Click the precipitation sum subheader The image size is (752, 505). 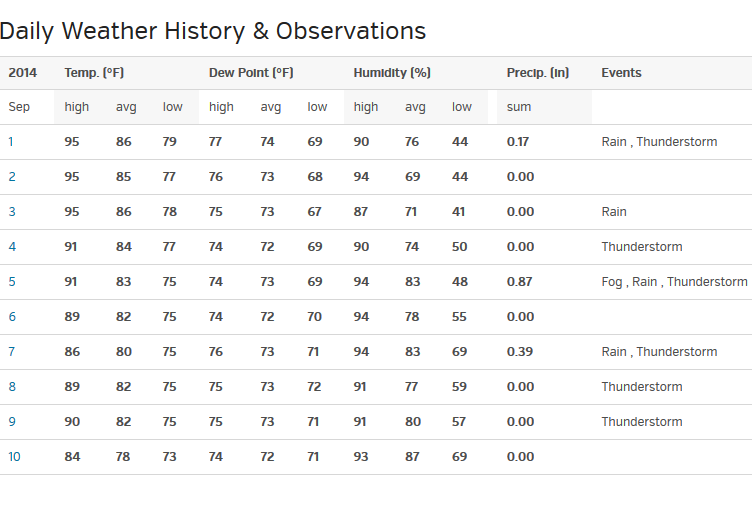pos(519,107)
